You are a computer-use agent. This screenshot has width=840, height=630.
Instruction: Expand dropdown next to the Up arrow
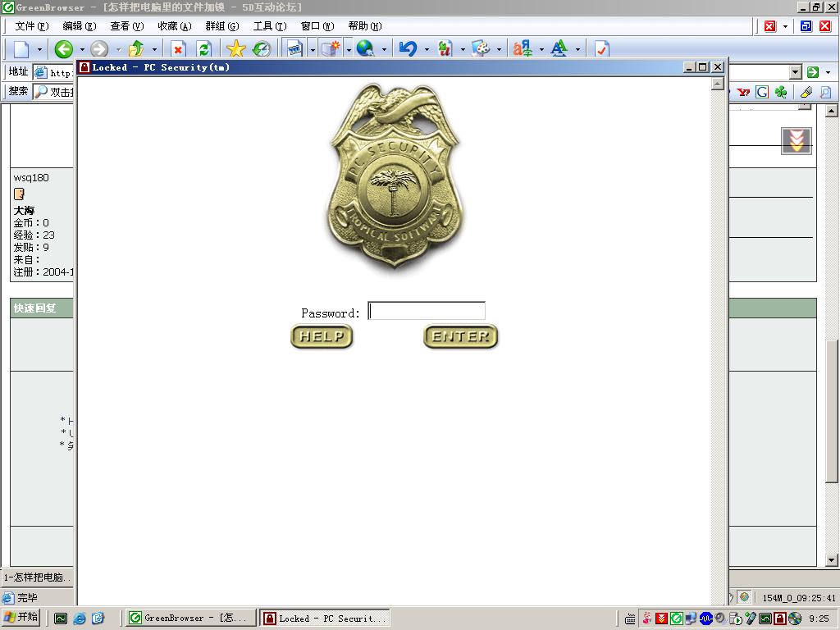click(154, 50)
